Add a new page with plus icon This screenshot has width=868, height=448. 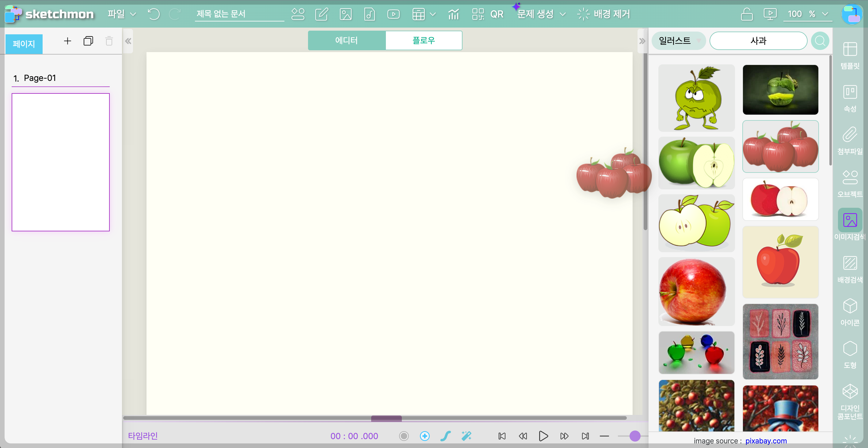(x=67, y=41)
